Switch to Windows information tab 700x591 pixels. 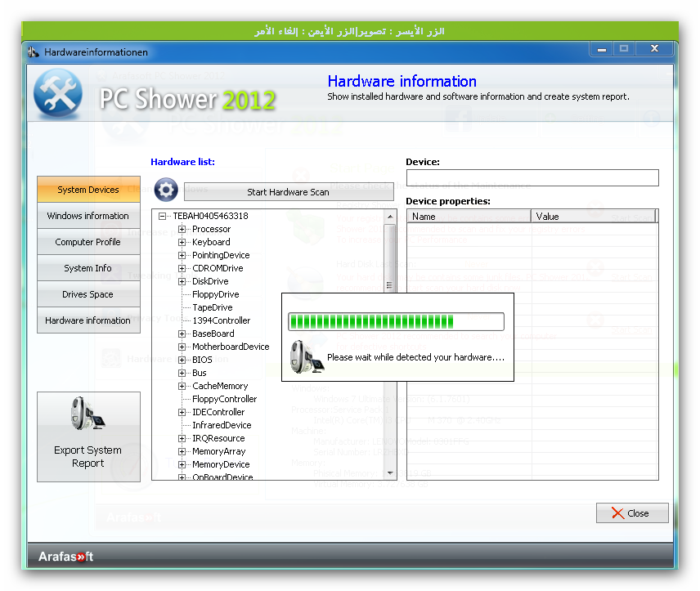point(88,216)
